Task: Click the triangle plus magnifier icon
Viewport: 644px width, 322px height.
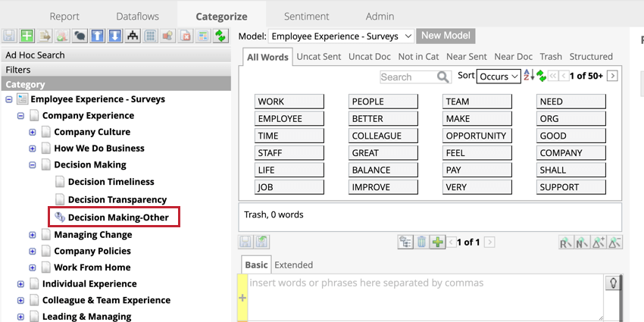Action: (599, 242)
